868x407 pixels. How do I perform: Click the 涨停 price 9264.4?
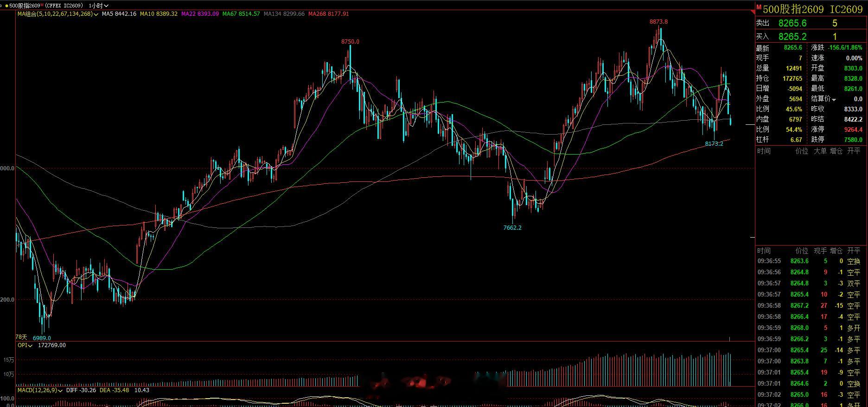854,129
